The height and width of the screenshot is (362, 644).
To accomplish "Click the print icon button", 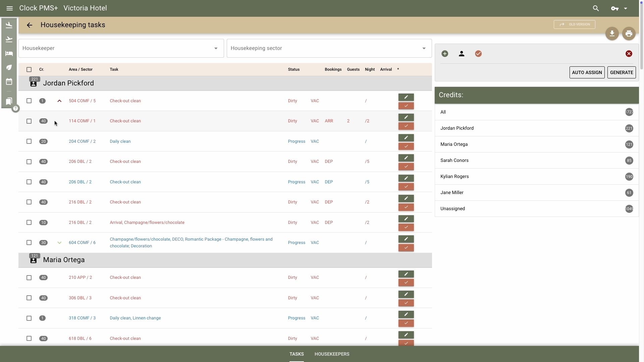I will click(x=629, y=34).
